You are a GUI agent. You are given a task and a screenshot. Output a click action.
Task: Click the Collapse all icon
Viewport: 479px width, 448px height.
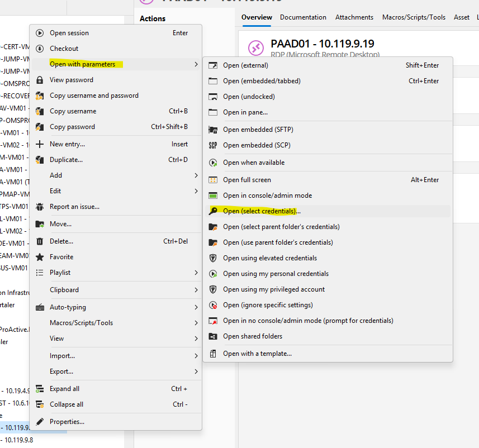pos(40,404)
